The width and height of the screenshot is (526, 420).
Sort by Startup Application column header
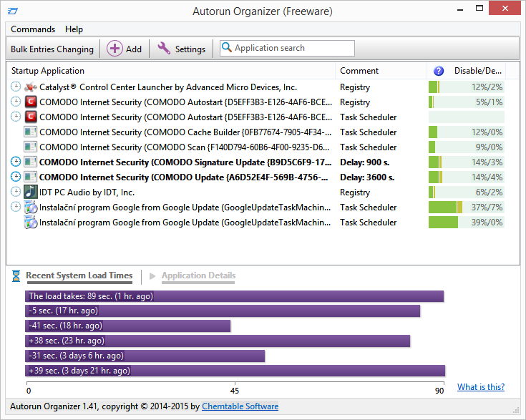coord(171,71)
